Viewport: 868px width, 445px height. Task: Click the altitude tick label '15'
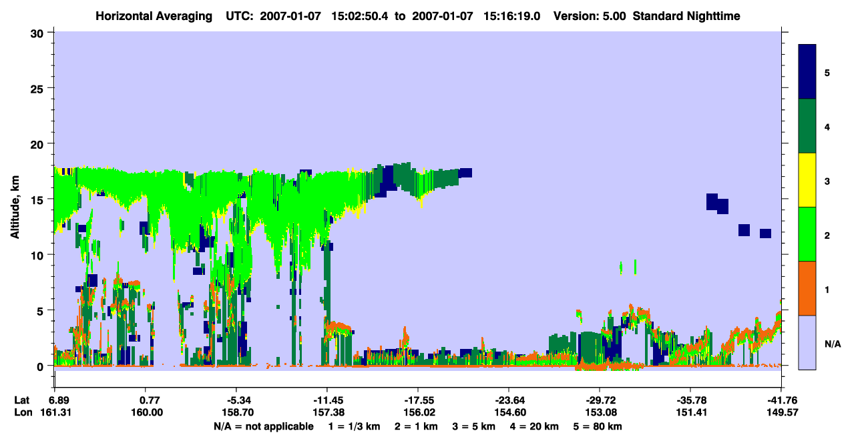(x=39, y=199)
